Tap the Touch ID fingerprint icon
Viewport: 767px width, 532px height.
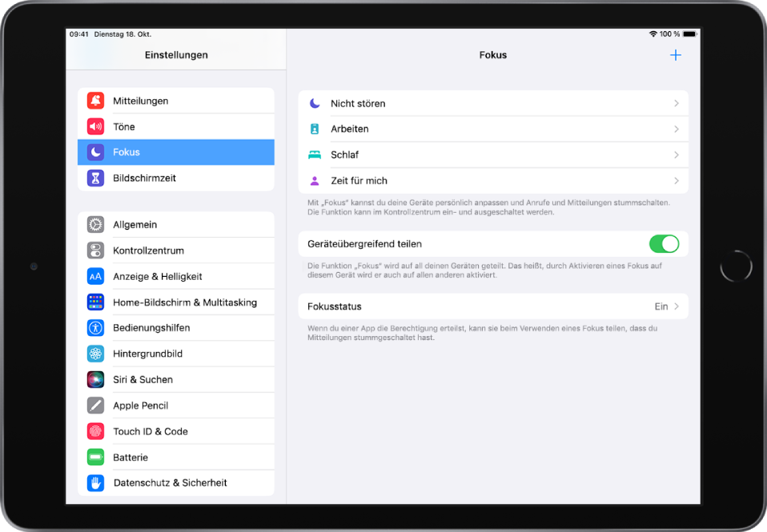click(96, 431)
